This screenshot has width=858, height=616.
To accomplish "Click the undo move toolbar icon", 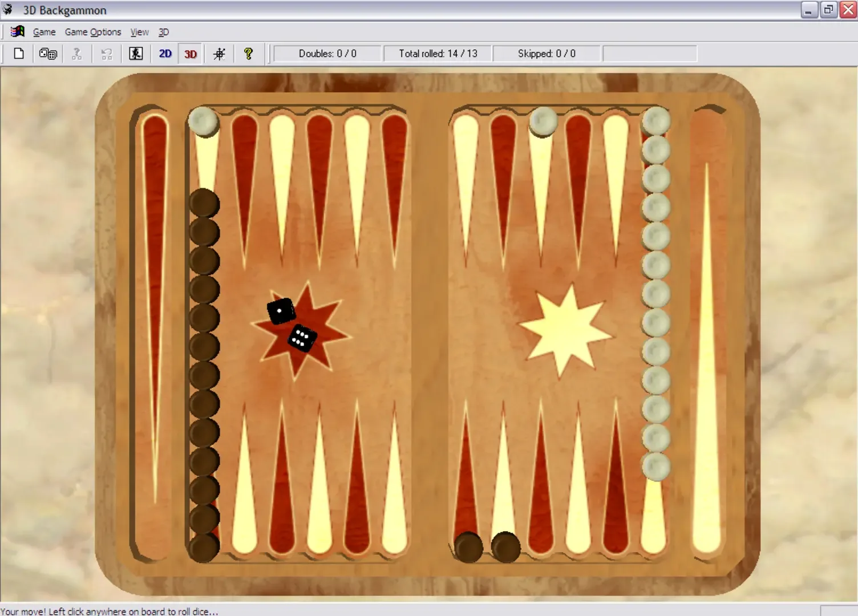I will (106, 53).
